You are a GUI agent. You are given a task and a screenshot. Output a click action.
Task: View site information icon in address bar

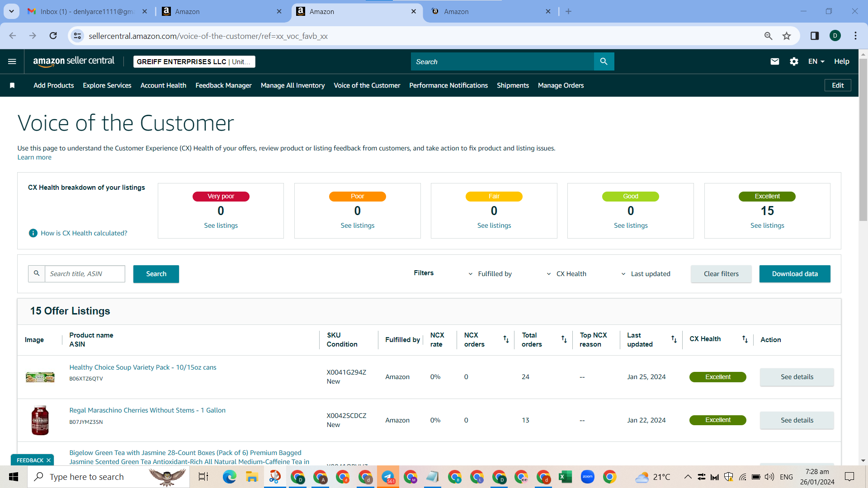(78, 36)
